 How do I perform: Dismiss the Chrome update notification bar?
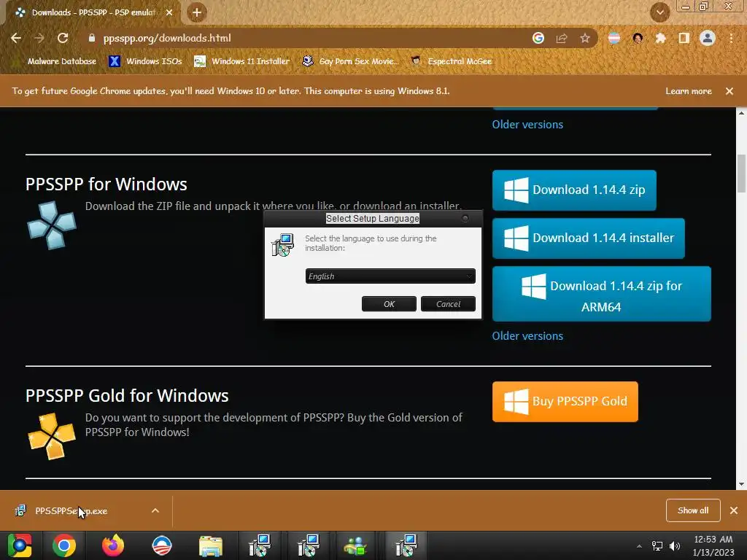pyautogui.click(x=729, y=91)
